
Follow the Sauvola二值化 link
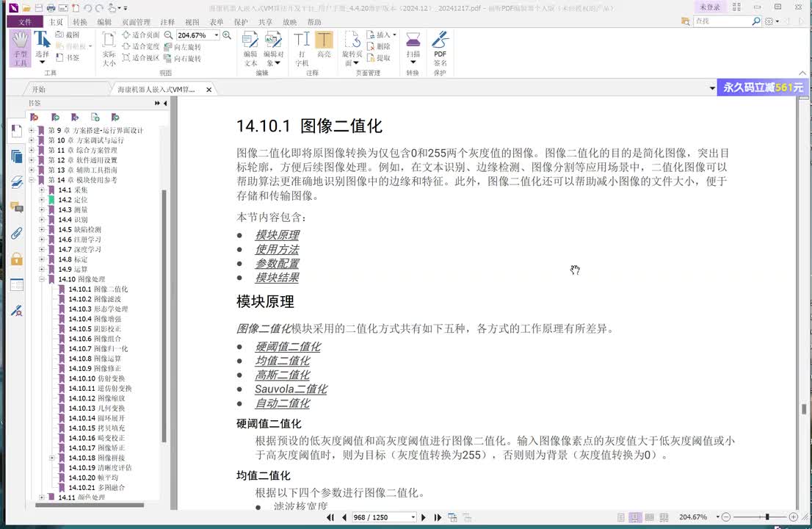pyautogui.click(x=291, y=389)
